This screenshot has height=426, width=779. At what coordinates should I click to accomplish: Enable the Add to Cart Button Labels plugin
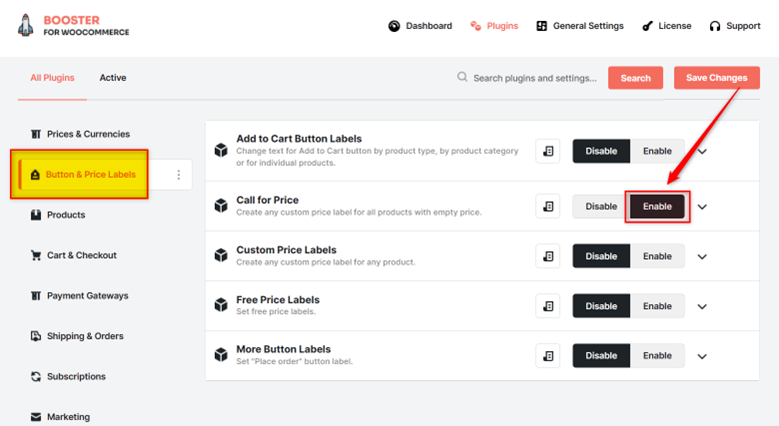click(x=657, y=151)
